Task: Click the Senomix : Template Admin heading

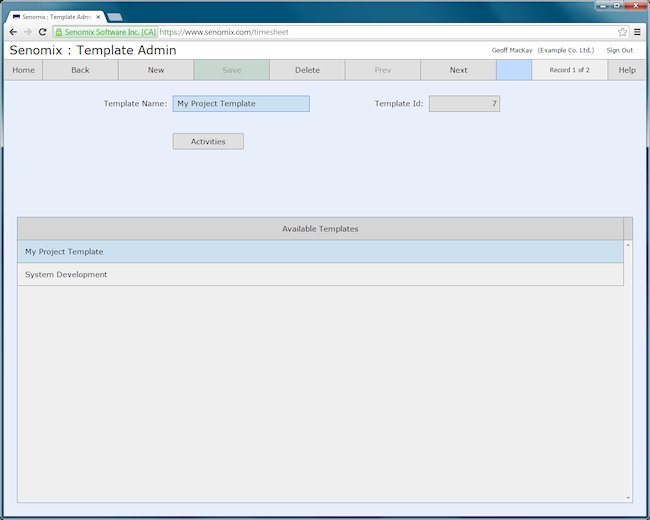Action: tap(93, 50)
